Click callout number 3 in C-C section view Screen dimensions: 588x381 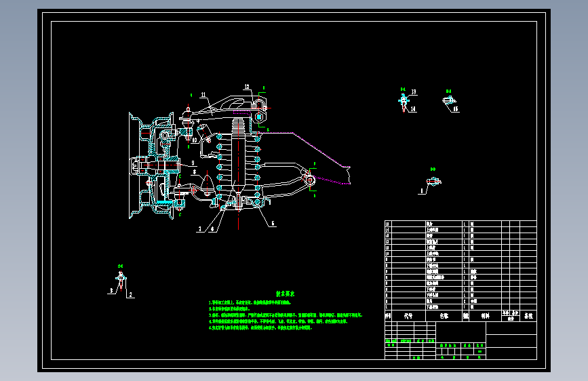click(x=111, y=291)
